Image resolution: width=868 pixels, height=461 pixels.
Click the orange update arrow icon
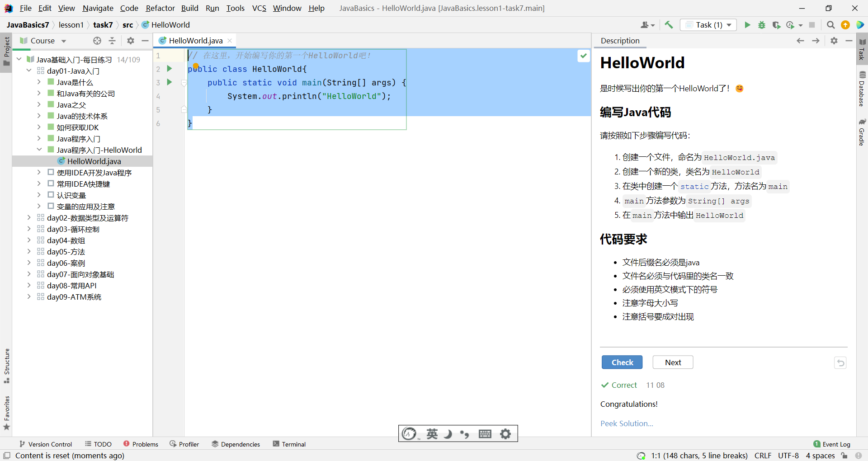pos(845,25)
